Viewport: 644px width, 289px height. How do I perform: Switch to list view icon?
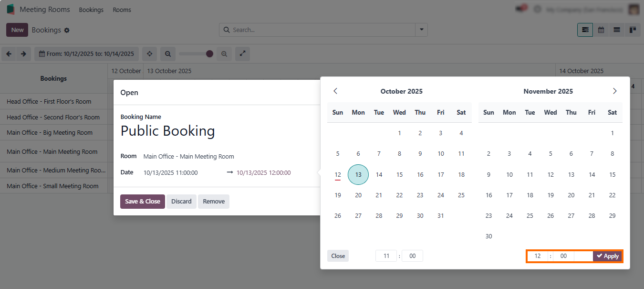(x=617, y=30)
